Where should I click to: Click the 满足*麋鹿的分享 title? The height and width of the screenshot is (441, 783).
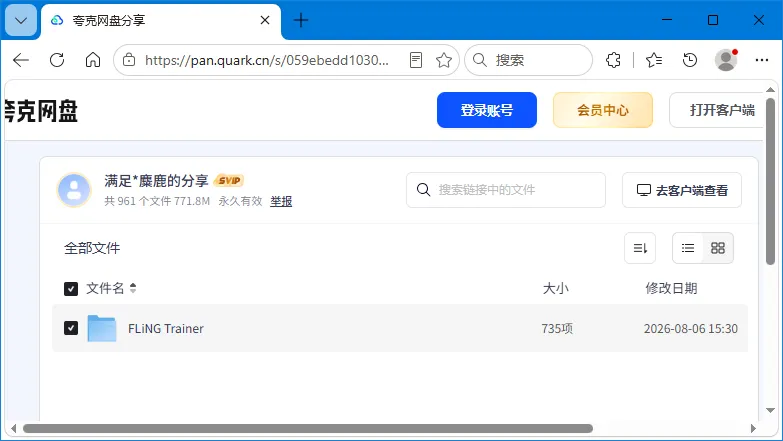(x=156, y=181)
